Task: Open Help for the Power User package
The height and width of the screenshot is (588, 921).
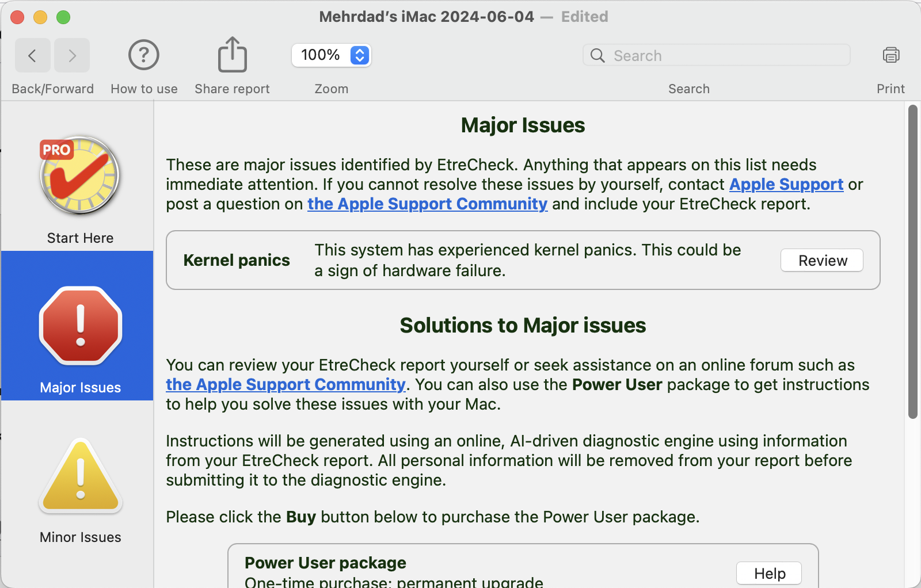Action: 769,574
